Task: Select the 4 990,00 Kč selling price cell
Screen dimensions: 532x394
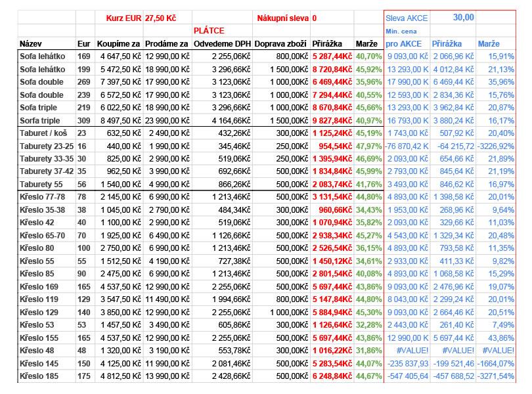Action: (169, 185)
